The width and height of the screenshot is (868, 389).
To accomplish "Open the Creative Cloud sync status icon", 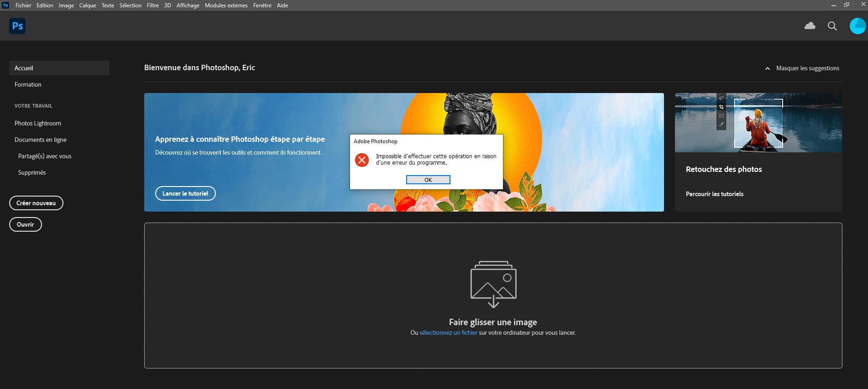I will [810, 26].
